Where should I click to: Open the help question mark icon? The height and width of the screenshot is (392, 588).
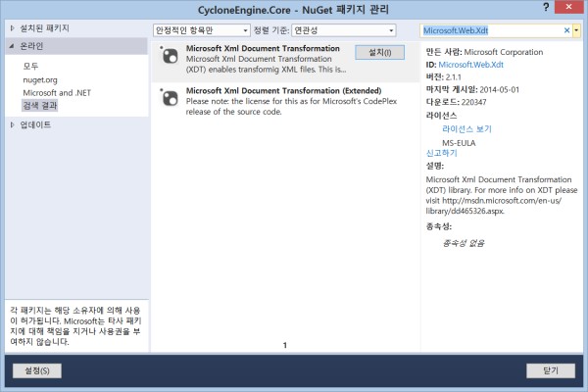pyautogui.click(x=546, y=7)
